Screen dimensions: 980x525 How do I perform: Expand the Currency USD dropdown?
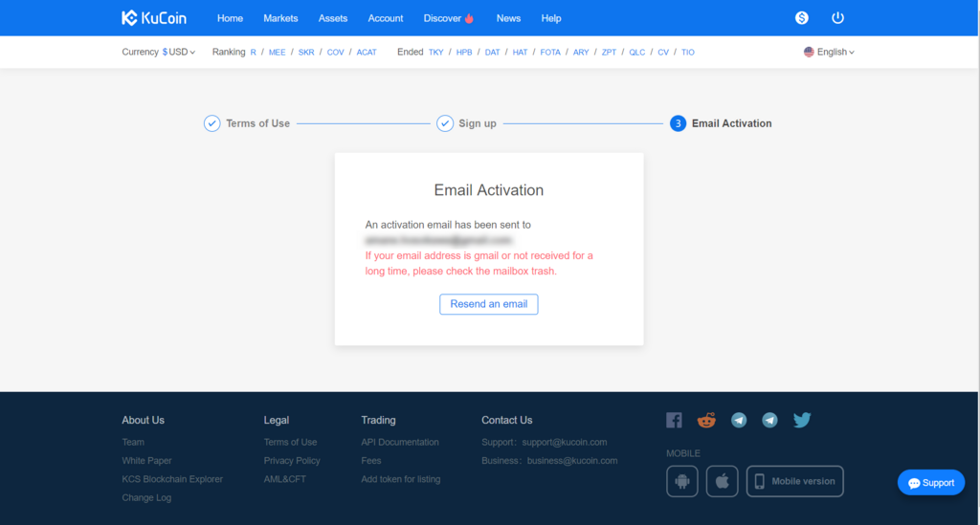[x=178, y=52]
